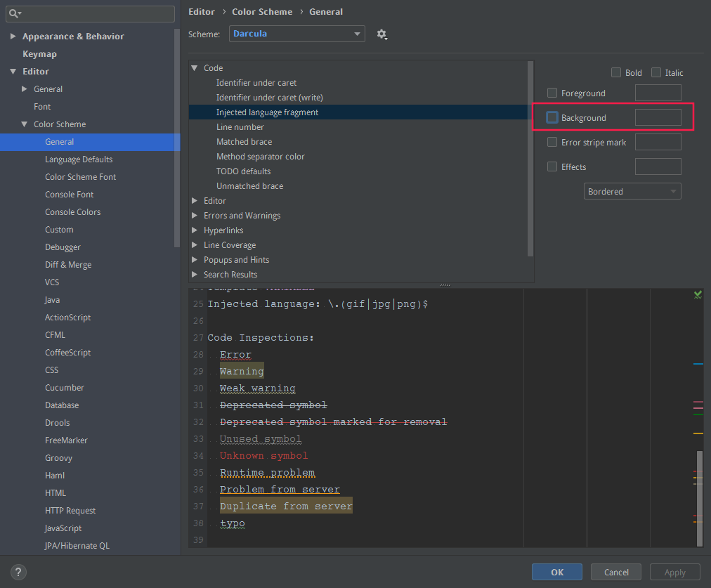Check the Background checkbox
This screenshot has width=711, height=588.
point(552,117)
